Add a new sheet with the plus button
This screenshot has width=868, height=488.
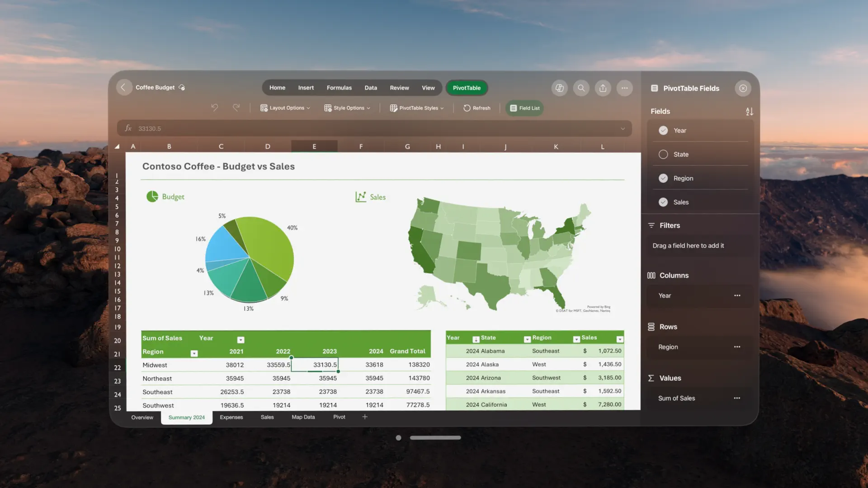tap(365, 417)
